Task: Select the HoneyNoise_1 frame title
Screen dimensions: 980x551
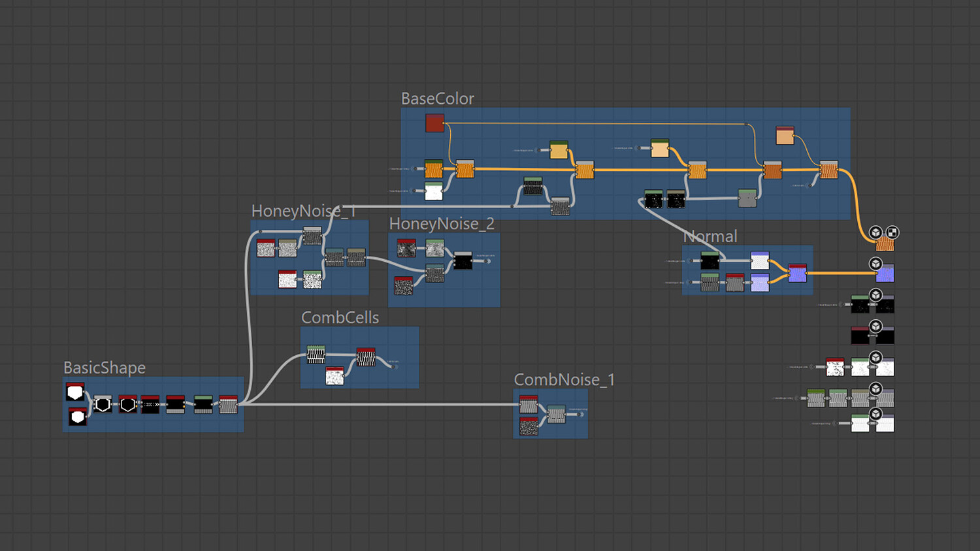Action: 304,211
